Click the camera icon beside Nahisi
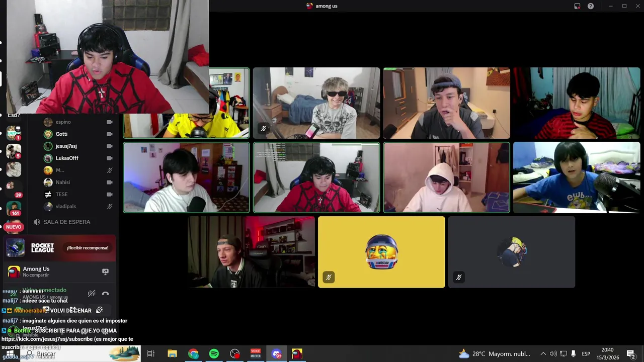This screenshot has height=362, width=644. click(x=109, y=182)
